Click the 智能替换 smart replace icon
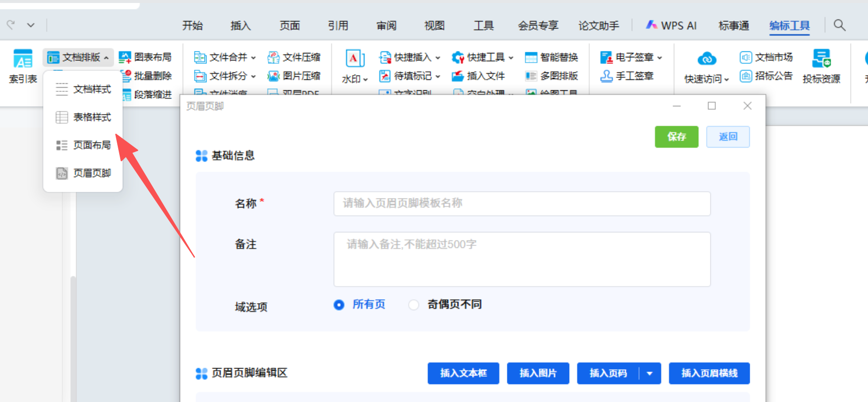The width and height of the screenshot is (868, 402). pos(531,57)
